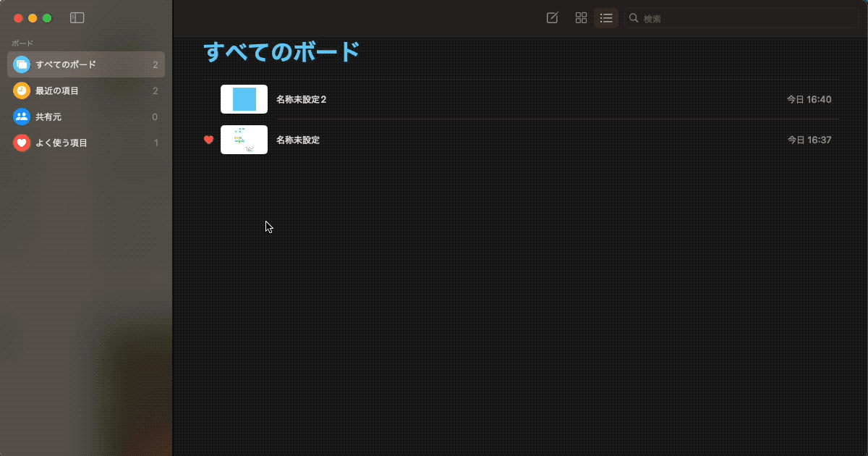
Task: Select the 名称未設定 2 board thumbnail
Action: click(244, 99)
